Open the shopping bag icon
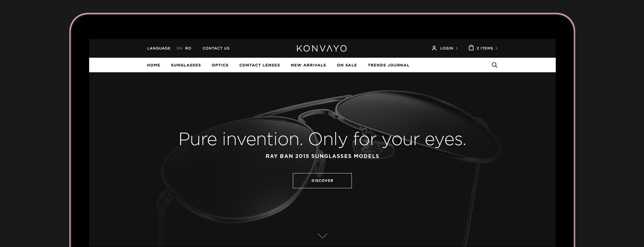Viewport: 644px width, 247px height. pyautogui.click(x=471, y=48)
